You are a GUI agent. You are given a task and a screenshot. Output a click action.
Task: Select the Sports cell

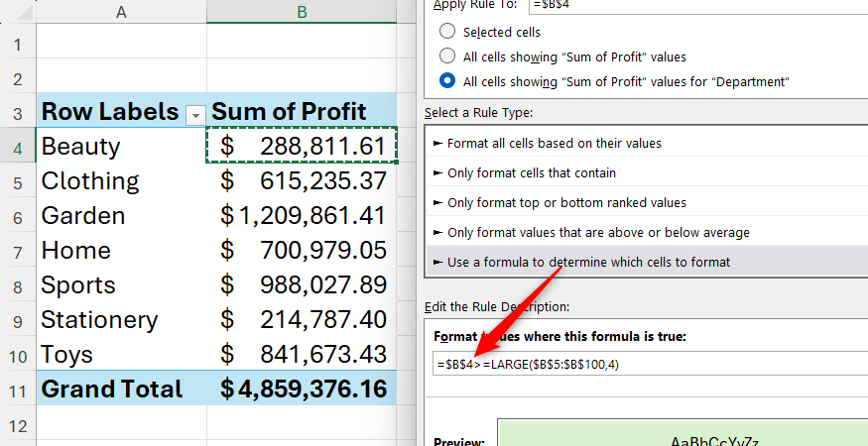pos(121,285)
